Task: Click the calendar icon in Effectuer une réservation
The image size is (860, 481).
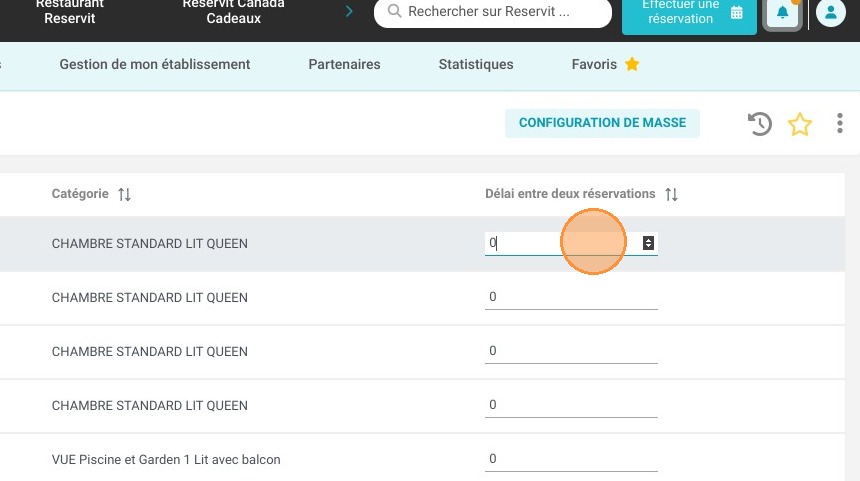Action: tap(737, 12)
